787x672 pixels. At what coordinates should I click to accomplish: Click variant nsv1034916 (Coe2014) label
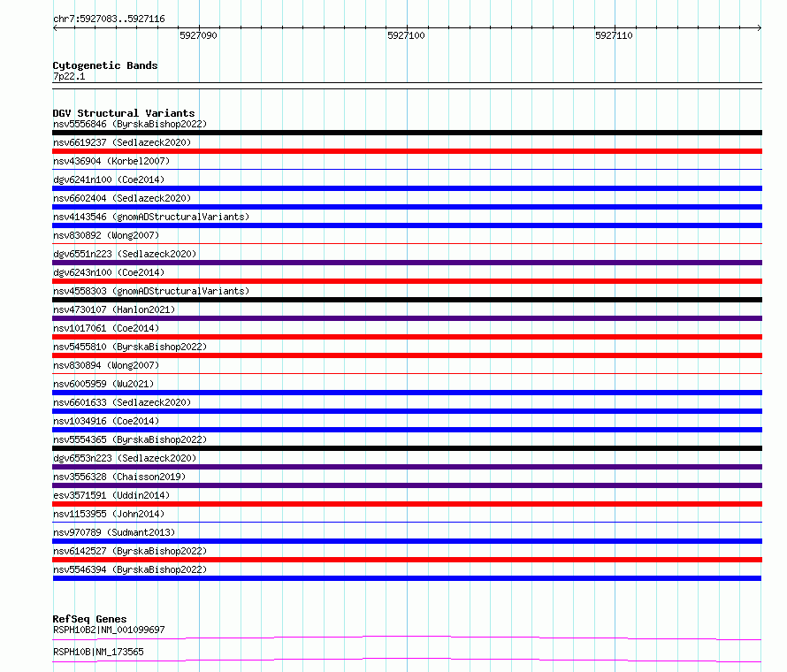tap(106, 421)
